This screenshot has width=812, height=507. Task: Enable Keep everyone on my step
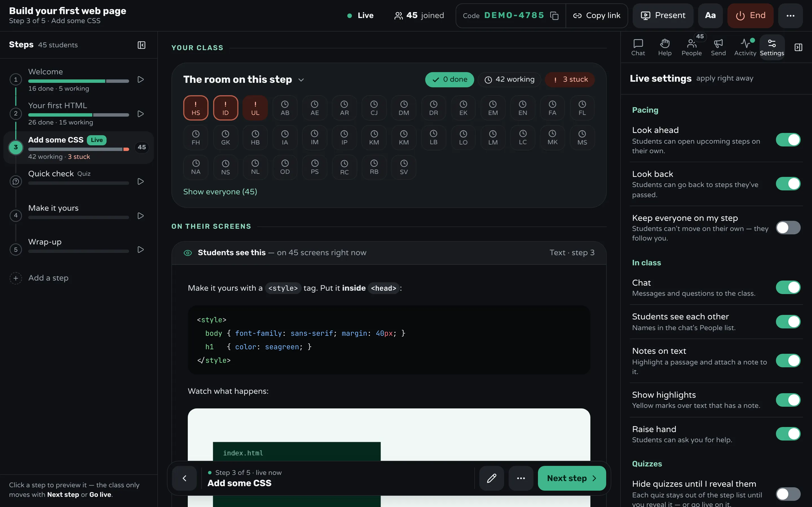tap(788, 228)
